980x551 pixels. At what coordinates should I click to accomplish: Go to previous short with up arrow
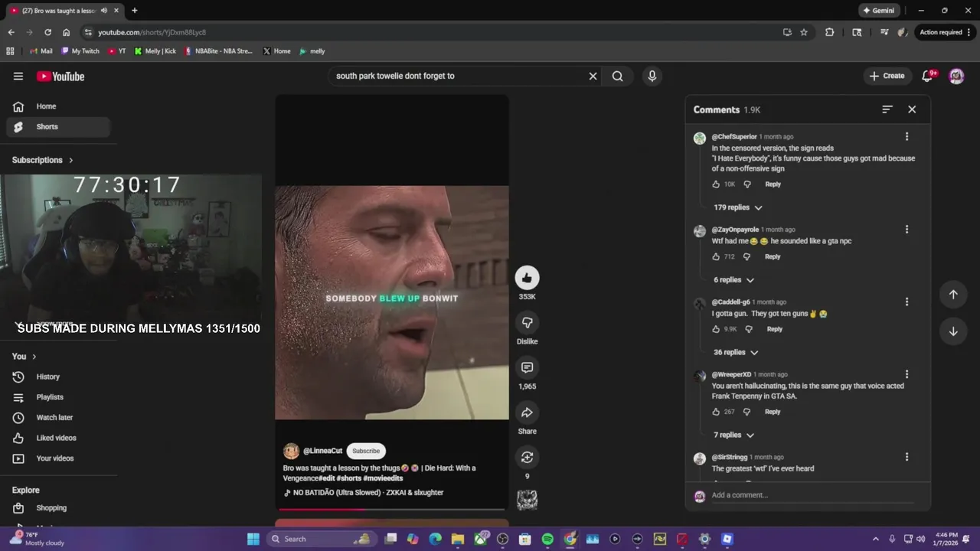click(x=953, y=295)
